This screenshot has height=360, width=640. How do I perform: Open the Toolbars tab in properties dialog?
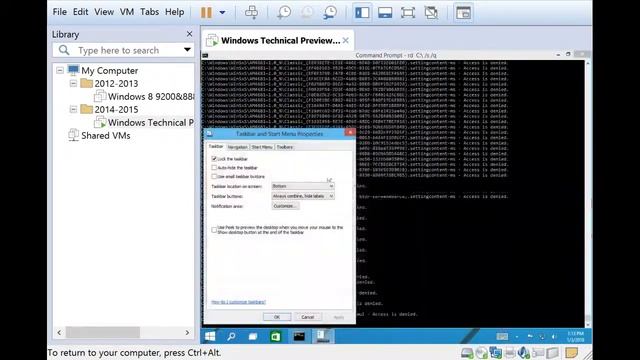pos(285,147)
